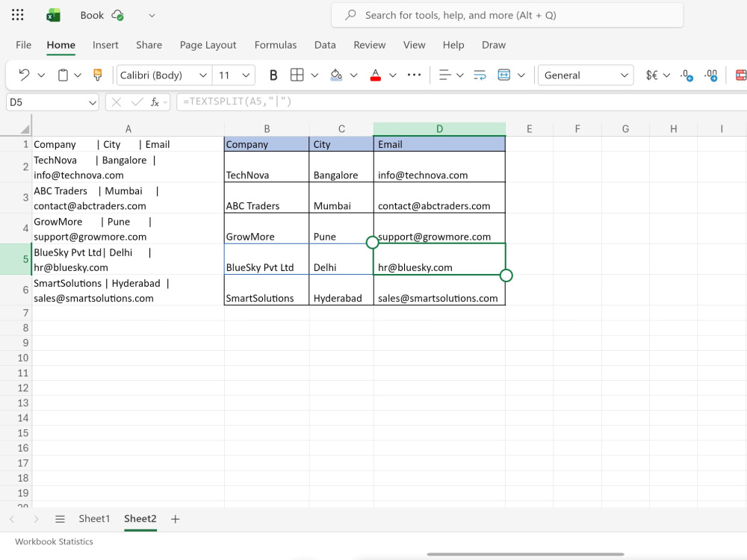Increase decimal places
This screenshot has height=560, width=747.
tap(711, 75)
